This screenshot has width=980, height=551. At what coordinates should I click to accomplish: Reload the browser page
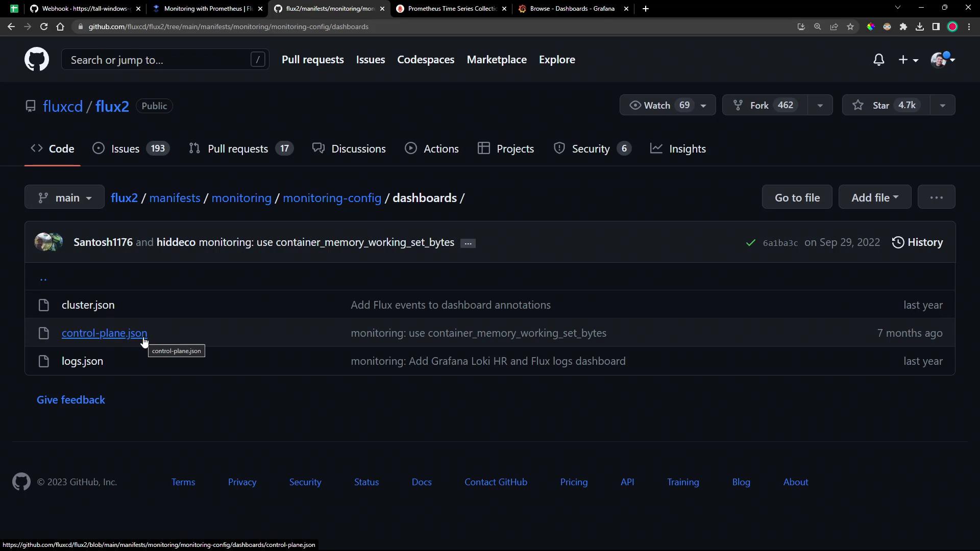click(44, 27)
